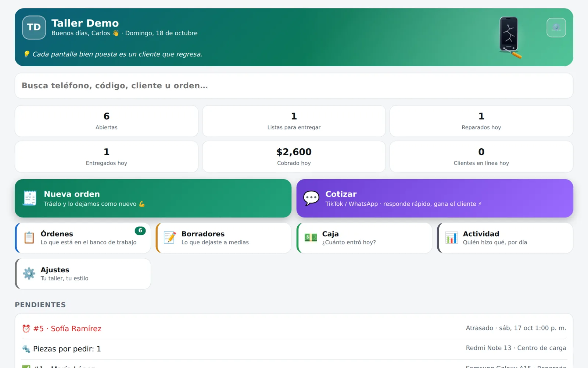Click the PENDIENTES section heading
The width and height of the screenshot is (588, 368).
click(40, 305)
